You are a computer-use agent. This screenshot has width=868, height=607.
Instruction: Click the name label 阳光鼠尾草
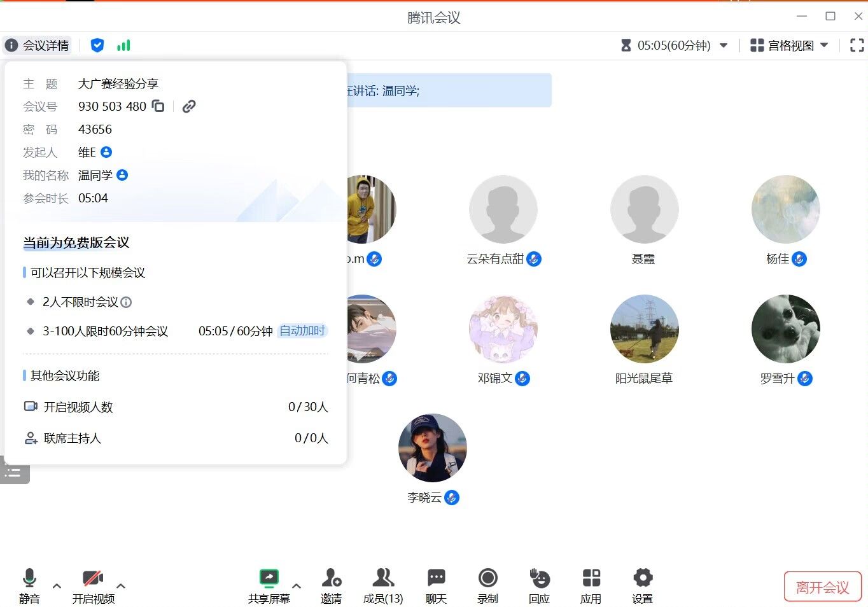click(x=644, y=379)
